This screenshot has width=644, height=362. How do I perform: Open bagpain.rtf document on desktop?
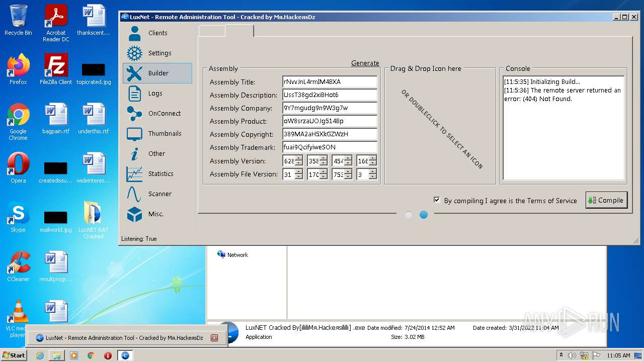click(56, 119)
